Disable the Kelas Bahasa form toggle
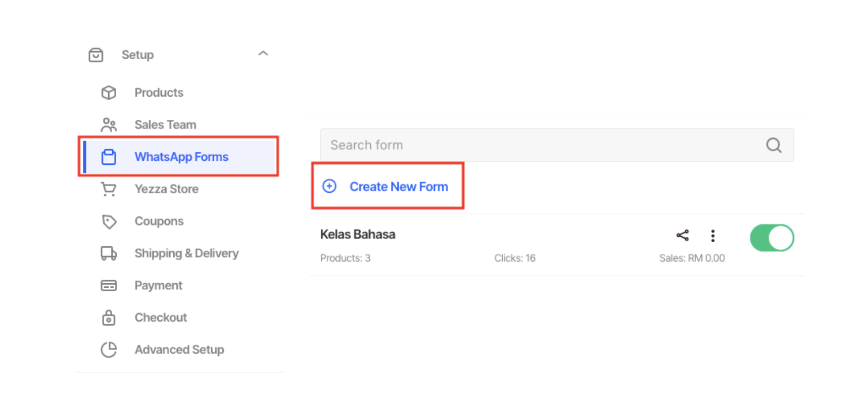The image size is (868, 397). (x=771, y=238)
